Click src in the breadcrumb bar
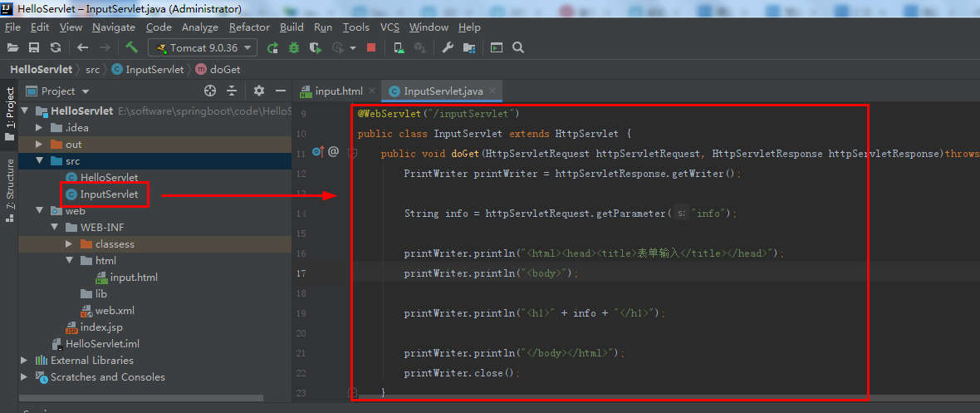Viewport: 980px width, 413px height. pyautogui.click(x=92, y=70)
